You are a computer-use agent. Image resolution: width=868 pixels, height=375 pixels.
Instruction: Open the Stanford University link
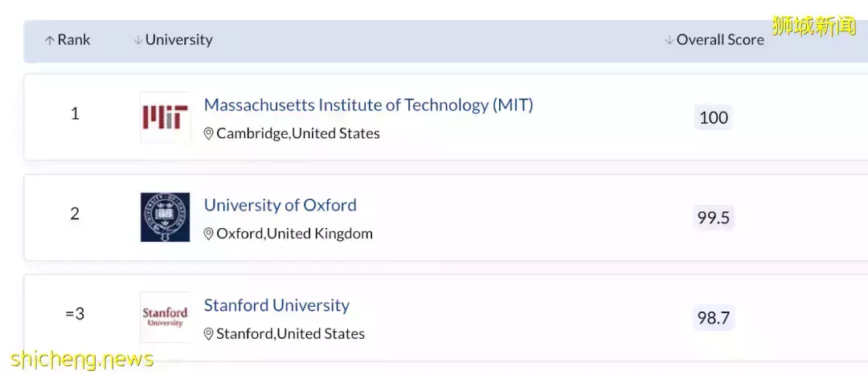[276, 305]
